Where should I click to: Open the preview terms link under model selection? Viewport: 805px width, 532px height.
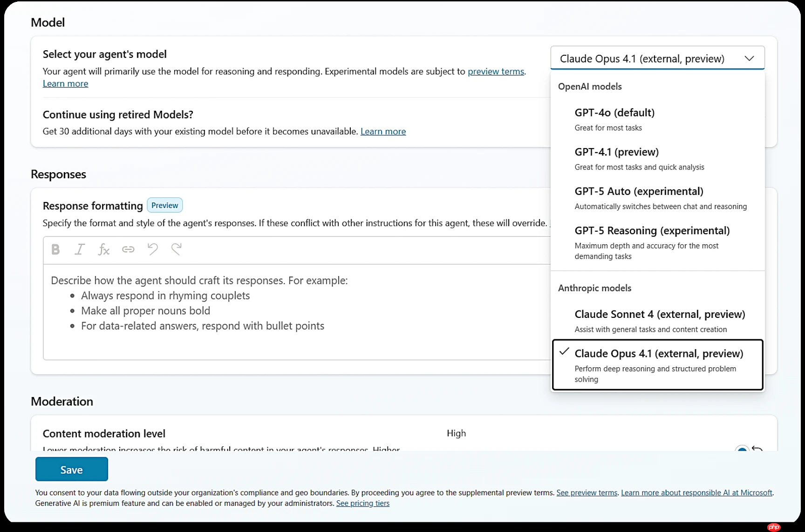click(x=496, y=71)
